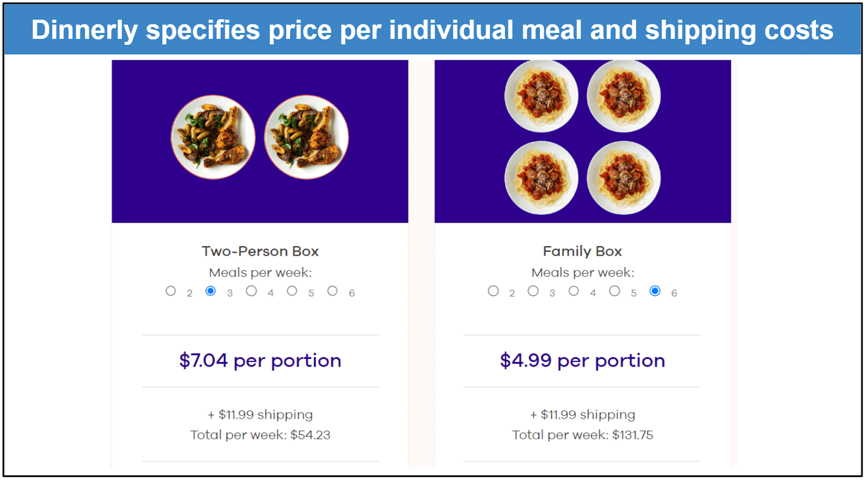This screenshot has height=481, width=868.
Task: Click the Two-Person Box title
Action: (260, 251)
